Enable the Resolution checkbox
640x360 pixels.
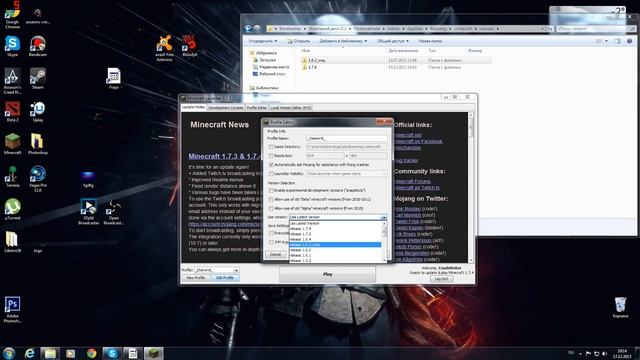(271, 156)
